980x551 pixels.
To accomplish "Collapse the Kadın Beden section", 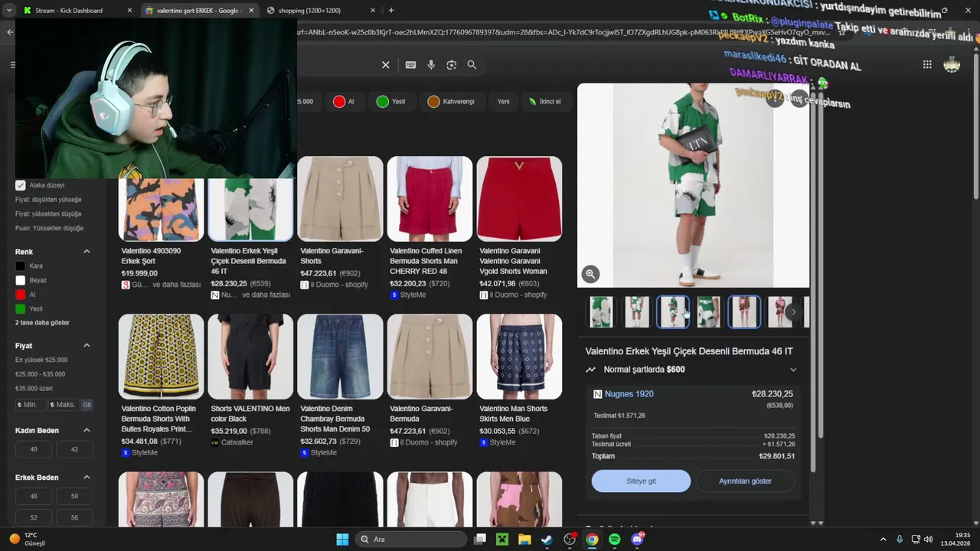I will click(87, 431).
